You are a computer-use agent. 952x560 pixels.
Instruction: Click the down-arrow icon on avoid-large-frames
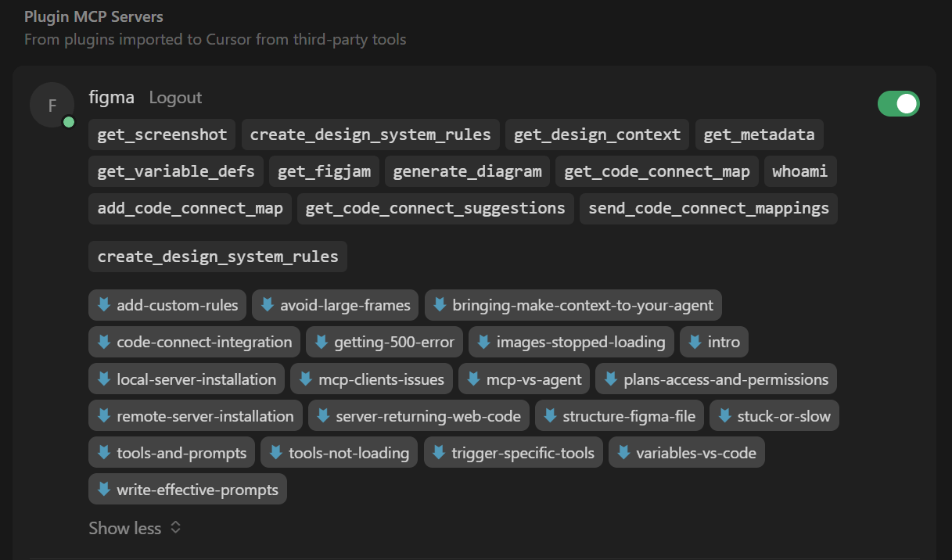point(267,304)
